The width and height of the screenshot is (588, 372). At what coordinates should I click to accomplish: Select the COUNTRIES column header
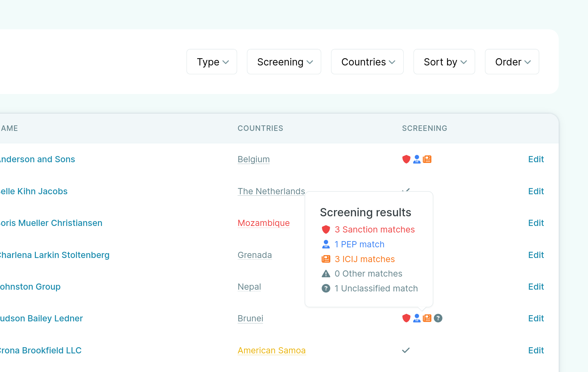[260, 128]
